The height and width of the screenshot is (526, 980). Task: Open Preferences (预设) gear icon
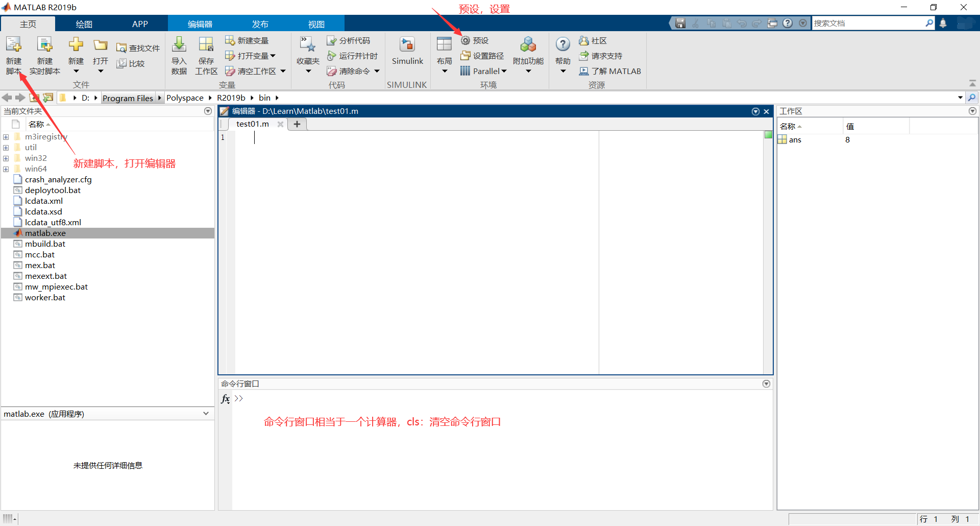click(465, 40)
